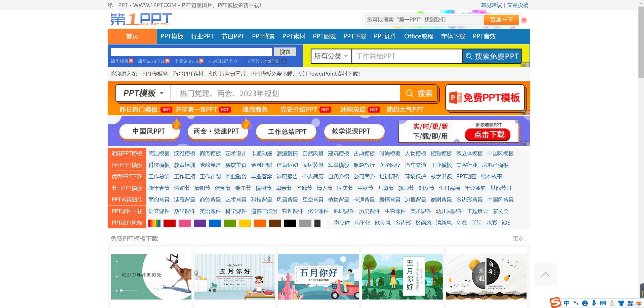Open the Sogou toolbox grid icon

(630, 303)
